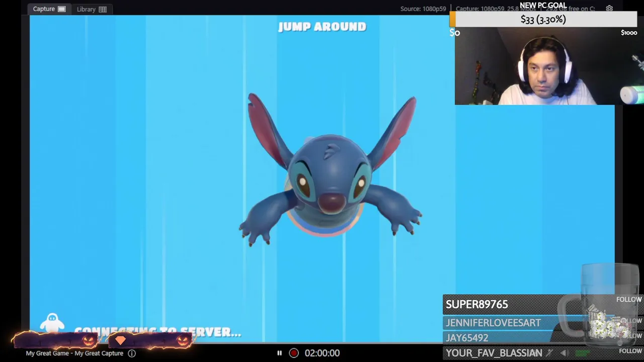
Task: Open settings via the gear icon
Action: (609, 9)
